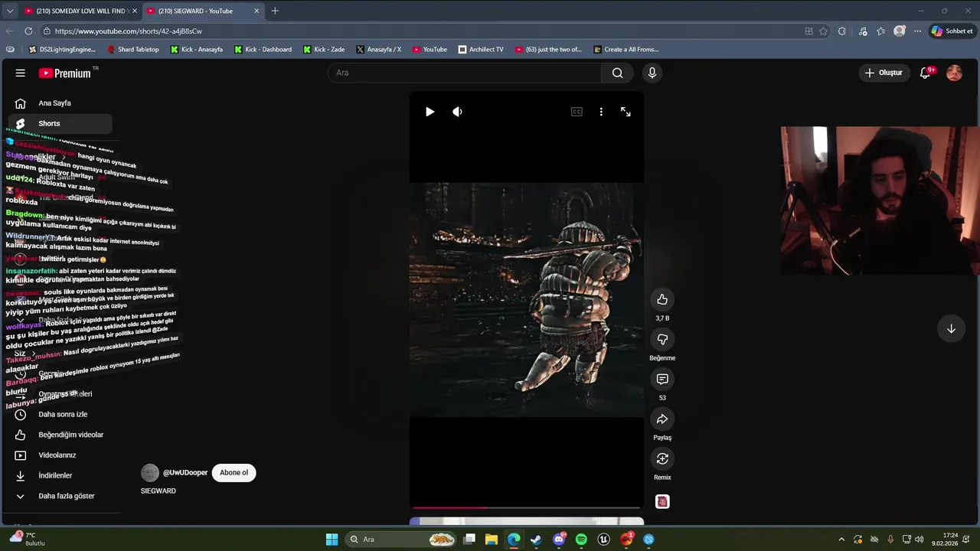This screenshot has height=551, width=980.
Task: Mute the short's volume
Action: point(457,112)
